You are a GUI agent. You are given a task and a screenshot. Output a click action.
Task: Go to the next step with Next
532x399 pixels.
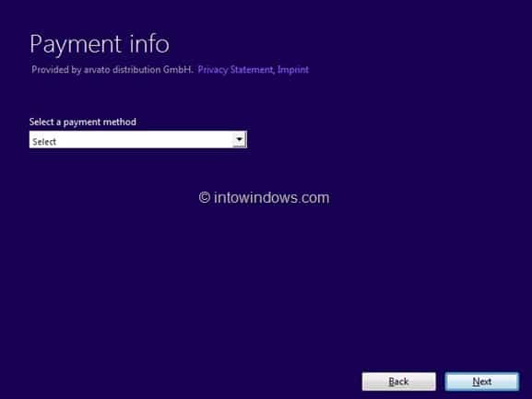pyautogui.click(x=482, y=381)
